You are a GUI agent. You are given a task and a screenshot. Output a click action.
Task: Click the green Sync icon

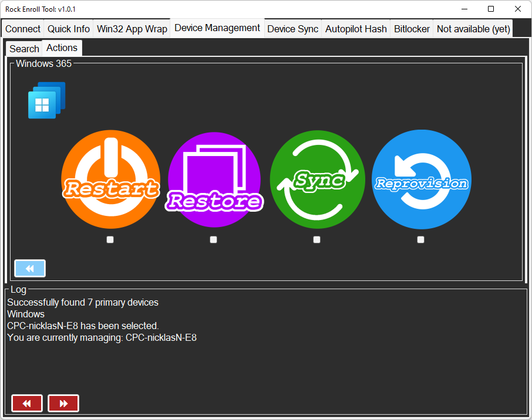point(317,179)
